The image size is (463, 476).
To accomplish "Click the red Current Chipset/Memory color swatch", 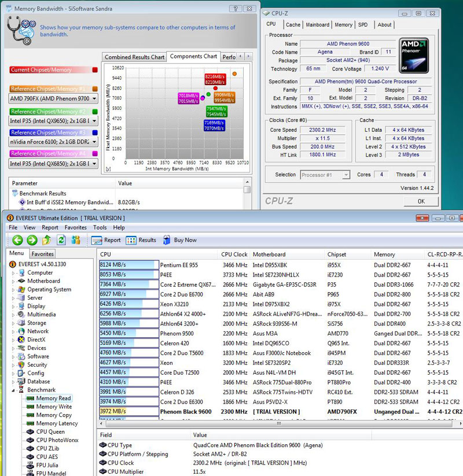I will point(95,70).
